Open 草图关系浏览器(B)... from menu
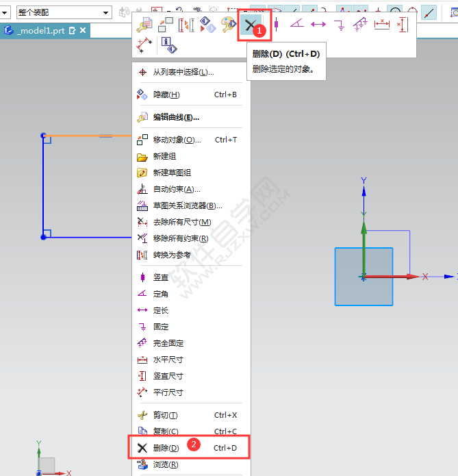Image resolution: width=458 pixels, height=476 pixels. [x=192, y=205]
